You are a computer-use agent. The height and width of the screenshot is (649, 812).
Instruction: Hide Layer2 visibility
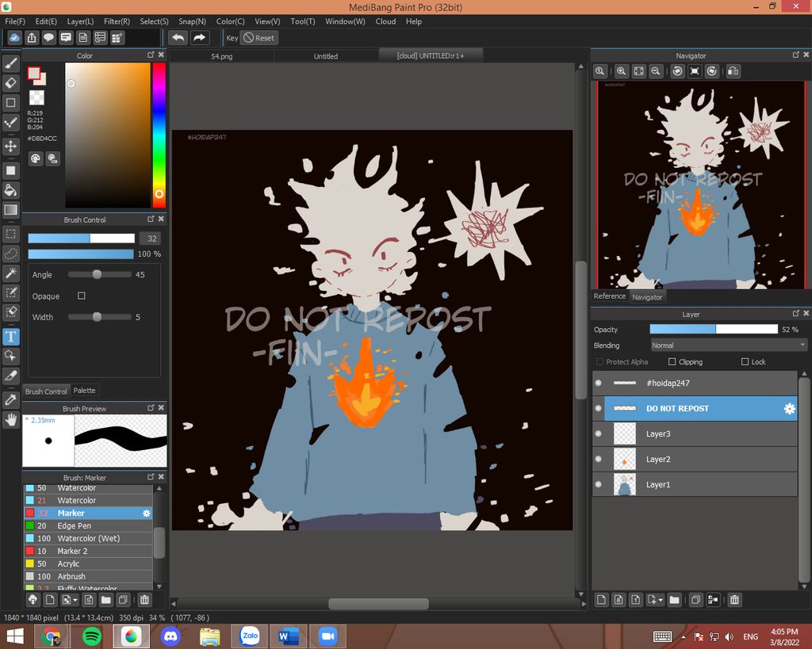(599, 459)
